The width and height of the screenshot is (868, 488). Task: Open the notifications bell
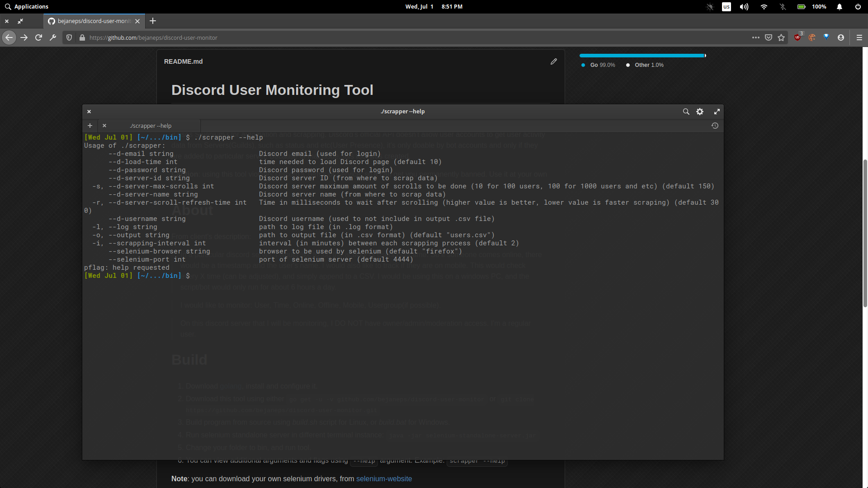coord(840,7)
